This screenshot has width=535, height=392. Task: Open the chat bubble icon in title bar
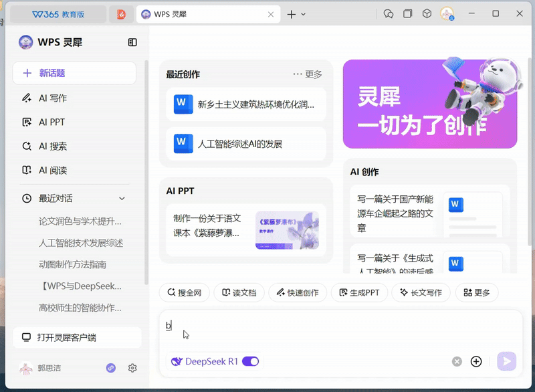(389, 13)
